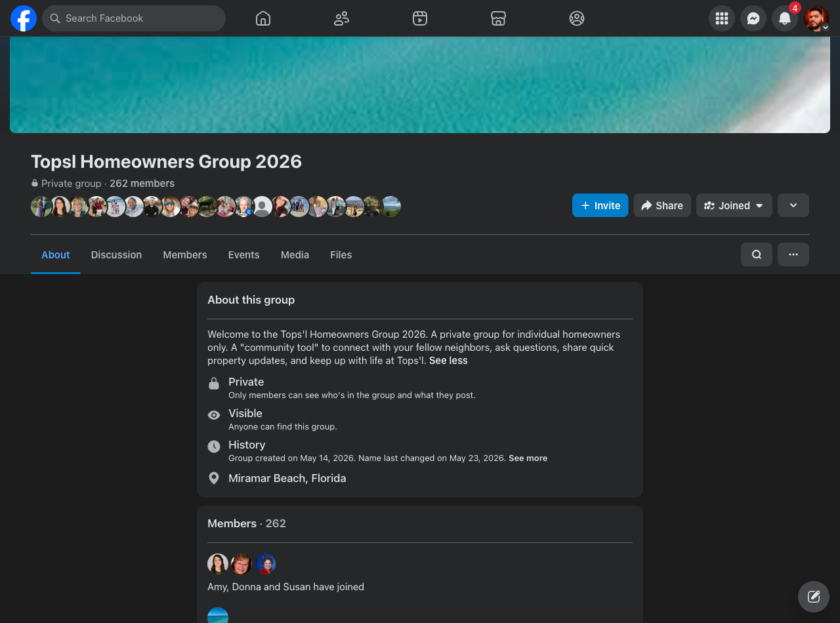Switch to the Events tab
Image resolution: width=840 pixels, height=623 pixels.
(243, 254)
